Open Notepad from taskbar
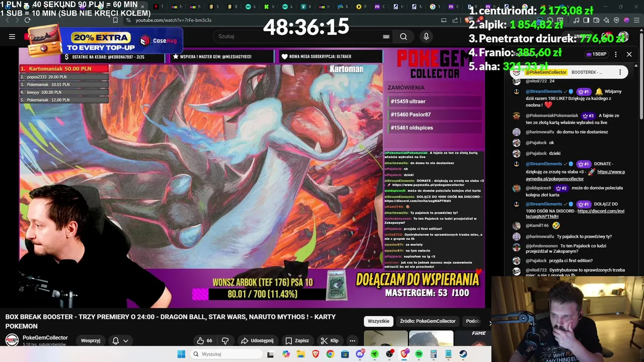This screenshot has height=362, width=644. (448, 354)
